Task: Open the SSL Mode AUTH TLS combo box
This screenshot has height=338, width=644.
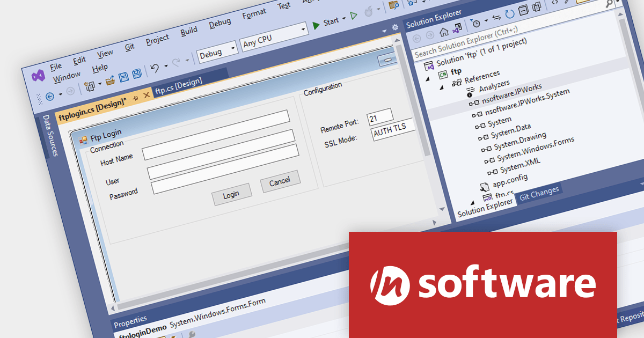Action: click(x=393, y=130)
